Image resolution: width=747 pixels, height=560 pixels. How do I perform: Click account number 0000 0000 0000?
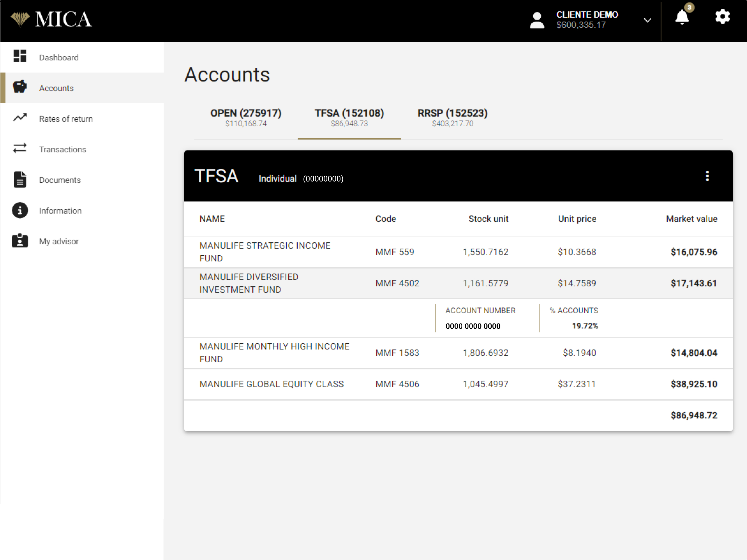pos(473,326)
